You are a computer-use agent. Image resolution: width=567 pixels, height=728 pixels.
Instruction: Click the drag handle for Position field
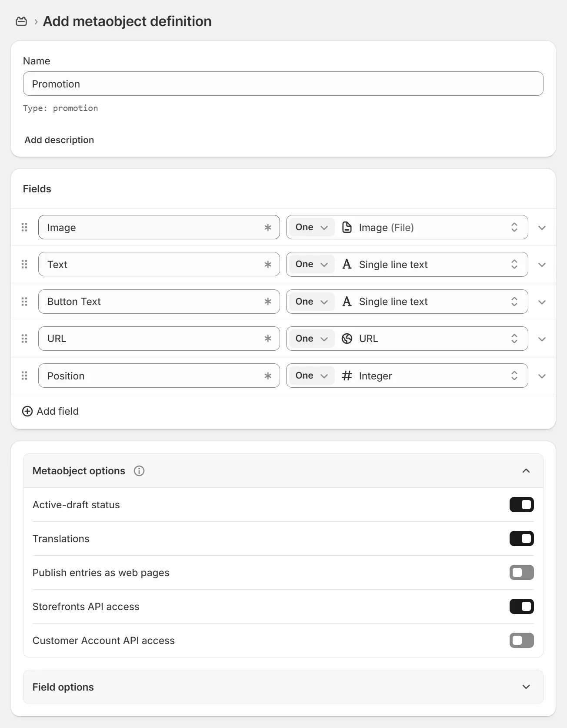click(x=24, y=376)
